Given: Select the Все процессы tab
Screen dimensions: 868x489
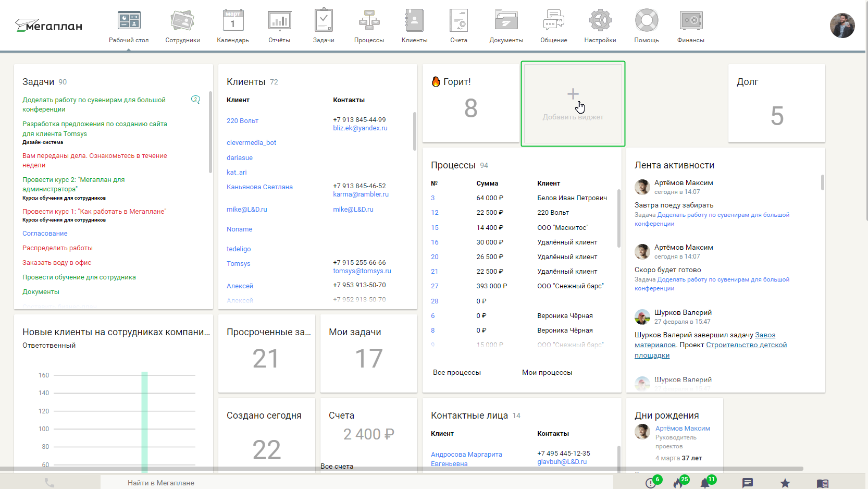Looking at the screenshot, I should point(457,372).
